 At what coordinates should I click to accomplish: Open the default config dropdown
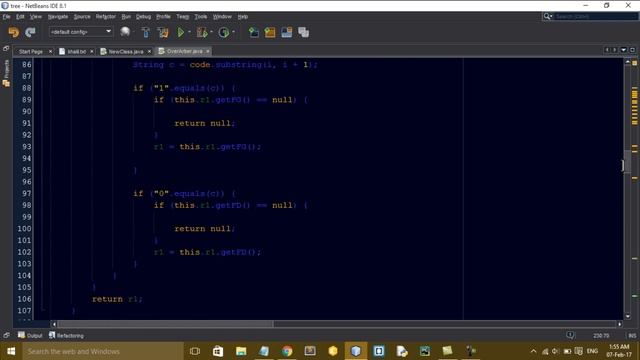(81, 32)
